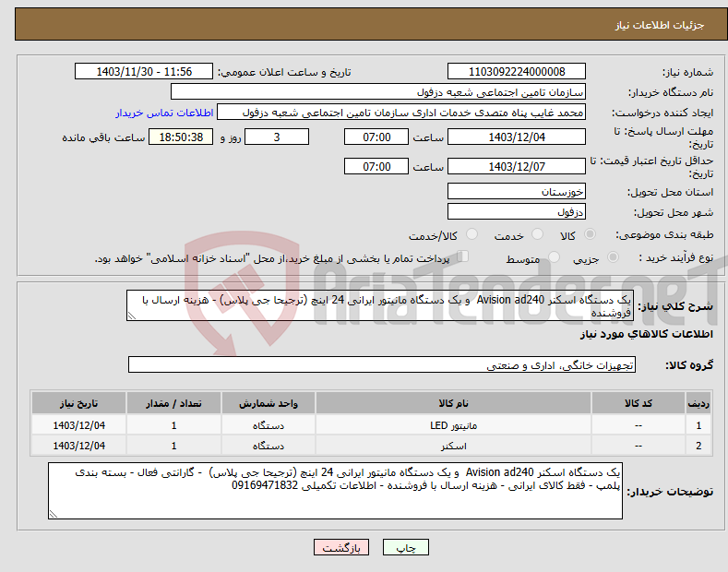Click date cell in اسکنر row
Viewport: 728px width, 572px height.
pyautogui.click(x=78, y=446)
